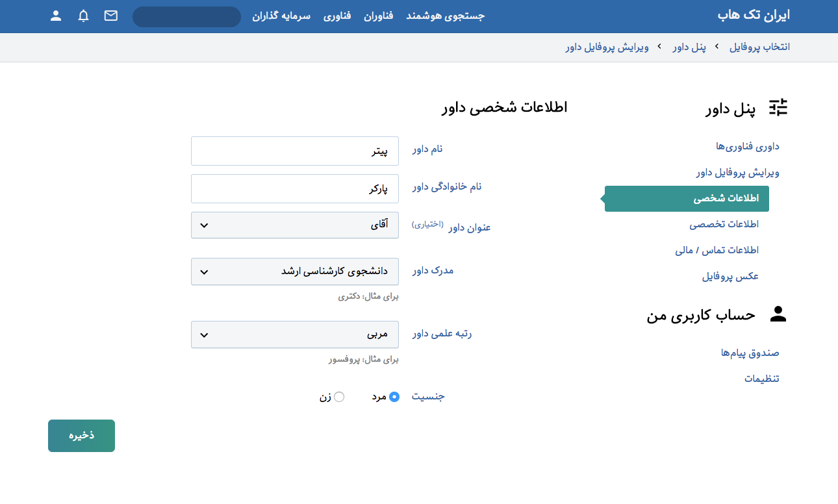Viewport: 838px width, 504px height.
Task: Click the sliders icon beside پنل داور heading
Action: 779,107
